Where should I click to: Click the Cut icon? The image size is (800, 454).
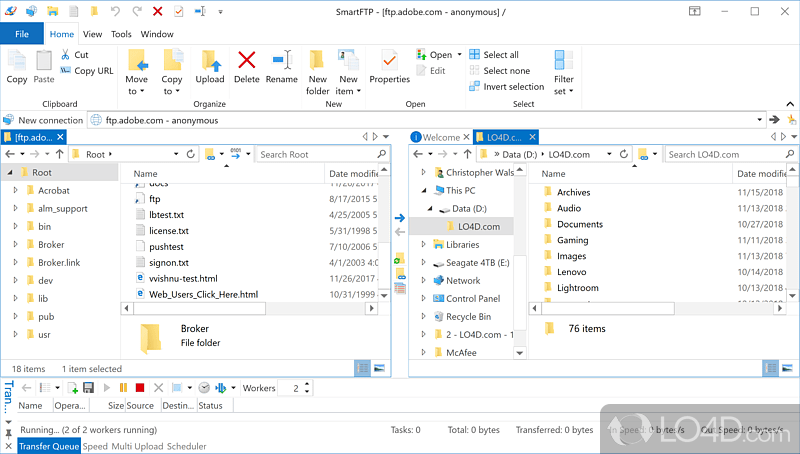[x=65, y=55]
